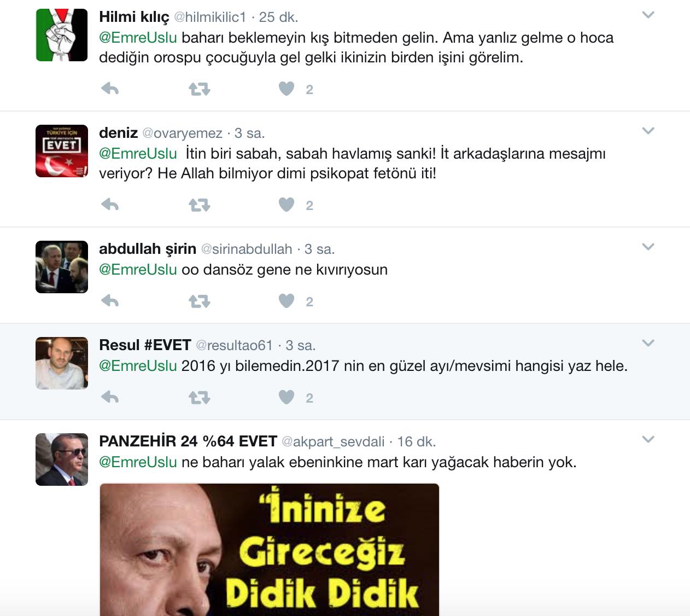Open the İninize Gireceğiz image attachment

tap(270, 550)
